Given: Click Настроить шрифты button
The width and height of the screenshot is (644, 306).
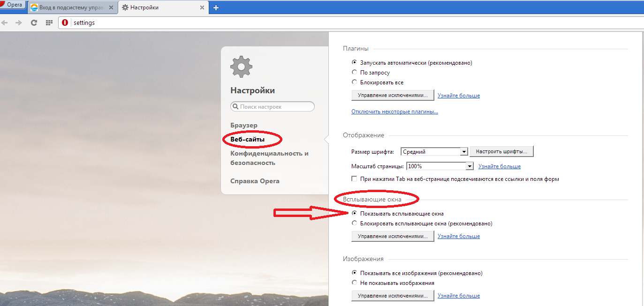Looking at the screenshot, I should point(501,151).
